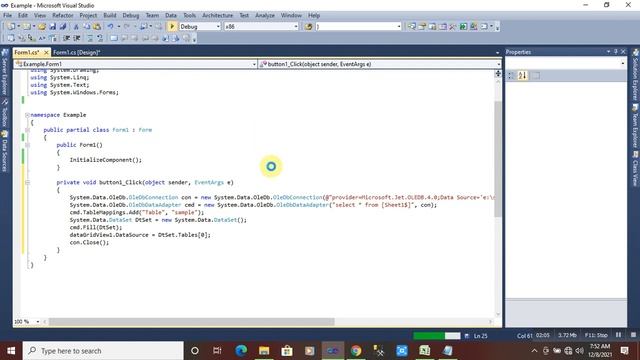
Task: Open Google Chrome from the taskbar
Action: coord(356,351)
